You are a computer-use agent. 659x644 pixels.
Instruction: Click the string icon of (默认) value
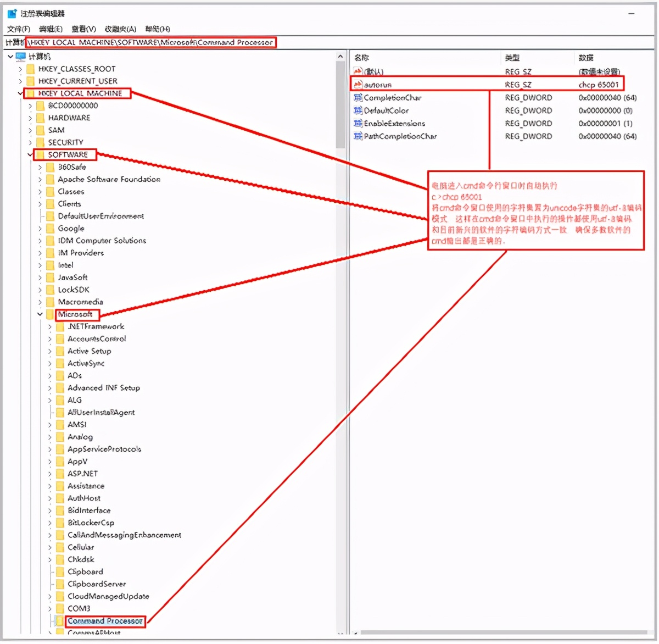click(x=358, y=72)
